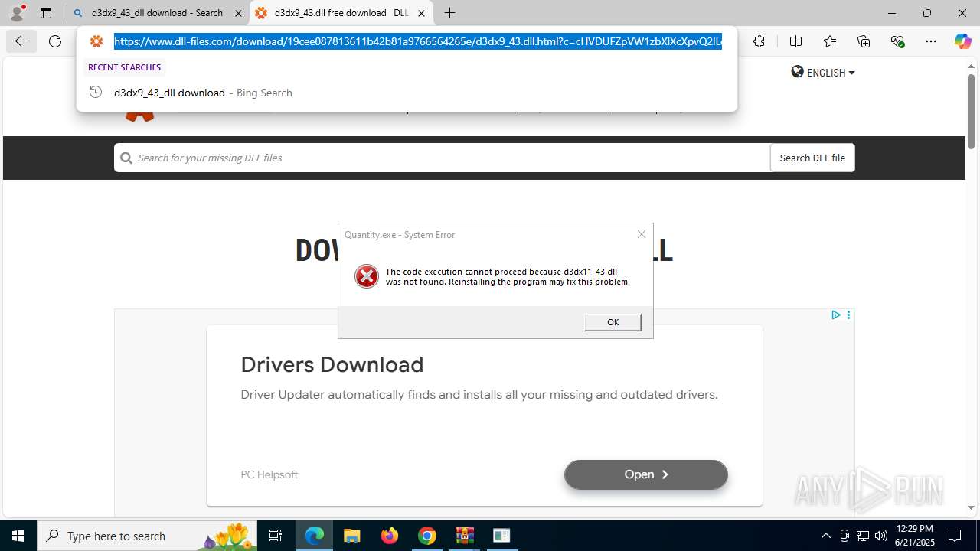Open Task View in taskbar
The width and height of the screenshot is (980, 551).
click(276, 536)
